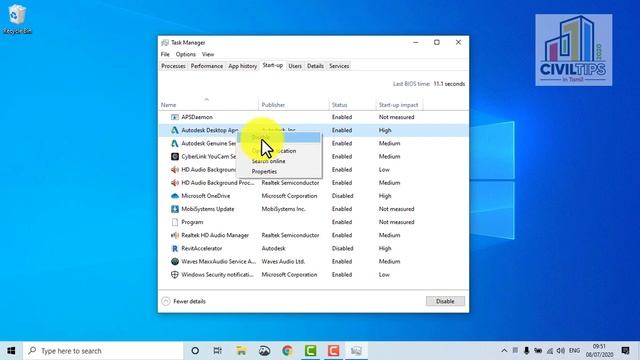
Task: Click the Task Manager taskbar icon
Action: 356,351
